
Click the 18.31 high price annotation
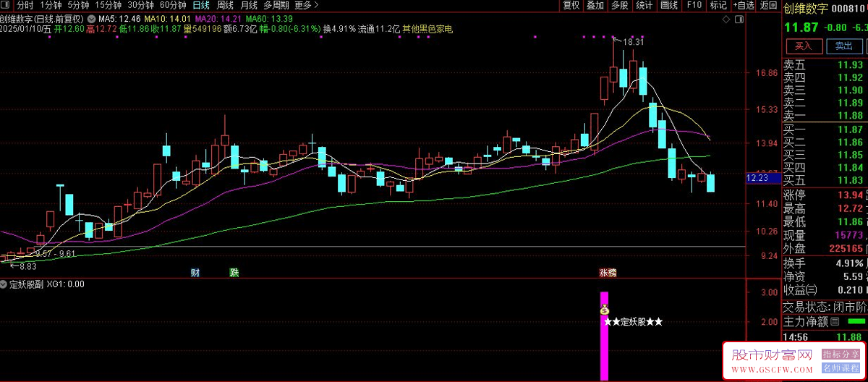[x=633, y=42]
